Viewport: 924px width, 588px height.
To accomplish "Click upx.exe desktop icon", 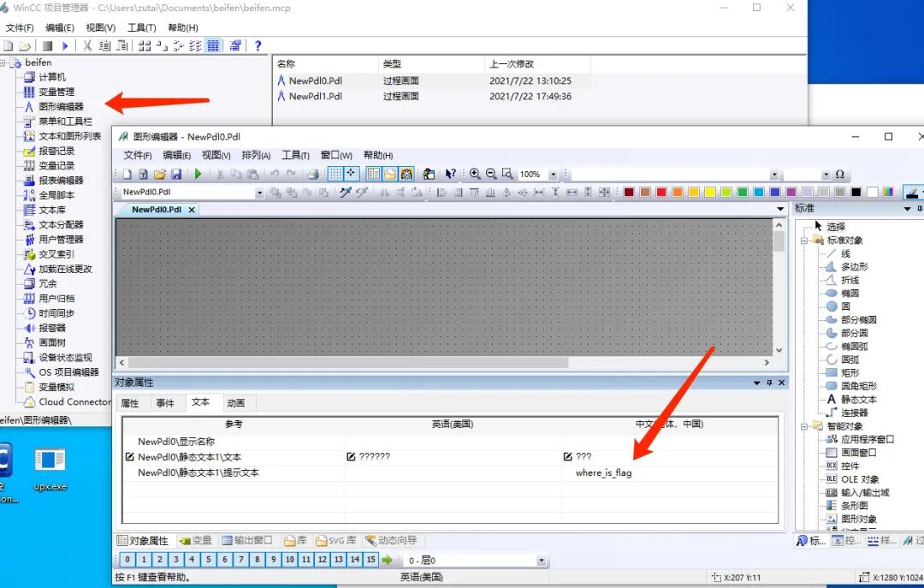I will (x=50, y=469).
